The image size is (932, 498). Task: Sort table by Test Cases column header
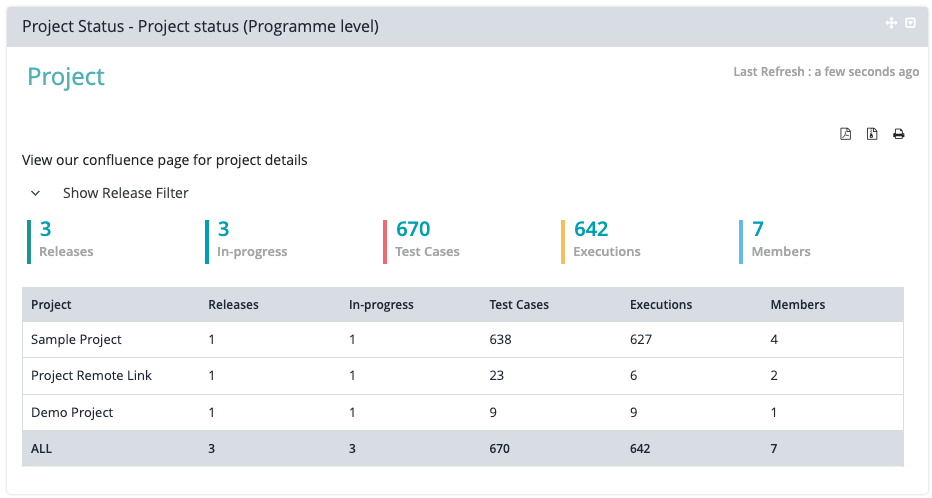[519, 304]
